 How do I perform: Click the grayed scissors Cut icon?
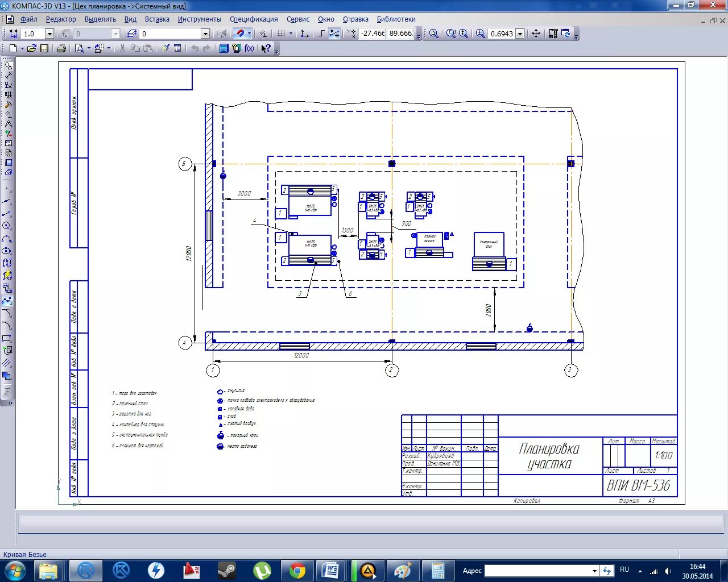pos(122,49)
